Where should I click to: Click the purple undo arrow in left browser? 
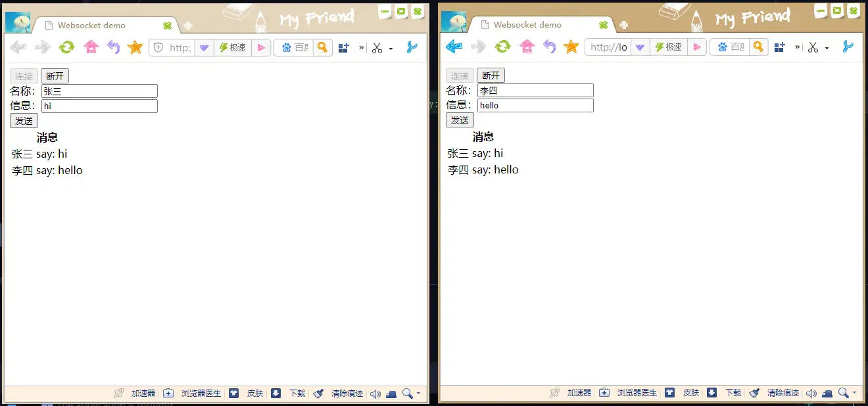[113, 47]
